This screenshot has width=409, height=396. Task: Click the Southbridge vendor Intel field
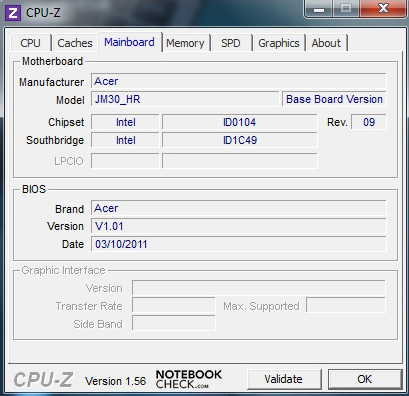pyautogui.click(x=125, y=140)
